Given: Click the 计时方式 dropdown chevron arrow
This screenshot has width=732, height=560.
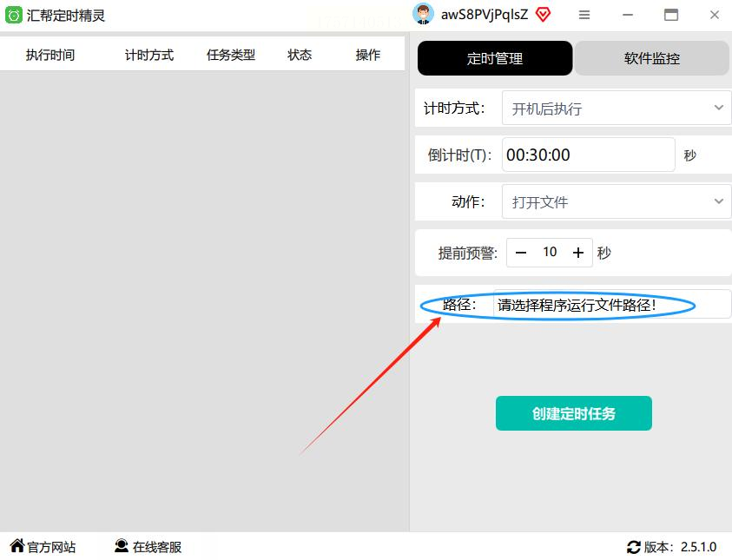Looking at the screenshot, I should tap(718, 108).
